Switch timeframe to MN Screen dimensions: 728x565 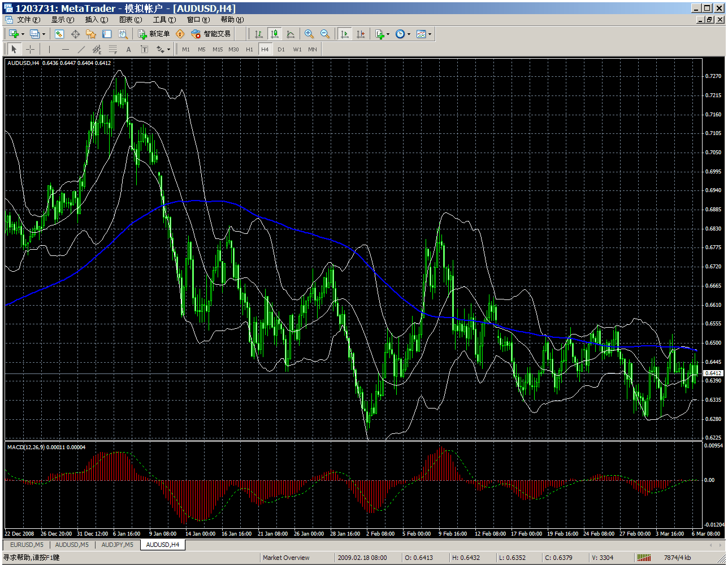click(x=313, y=49)
